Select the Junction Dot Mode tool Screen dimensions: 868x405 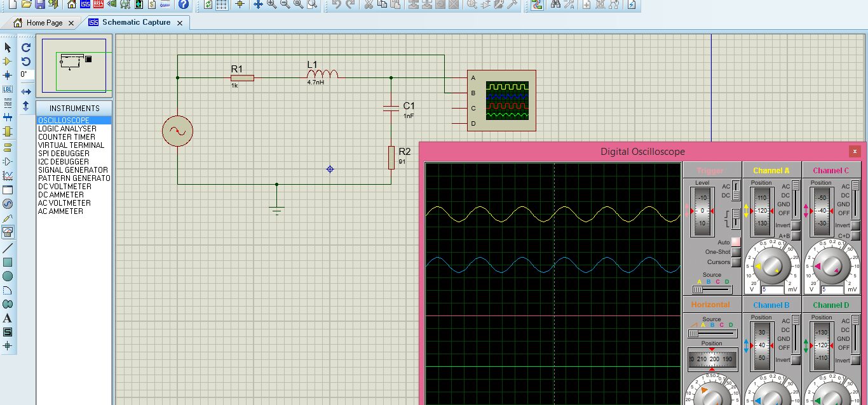click(8, 76)
